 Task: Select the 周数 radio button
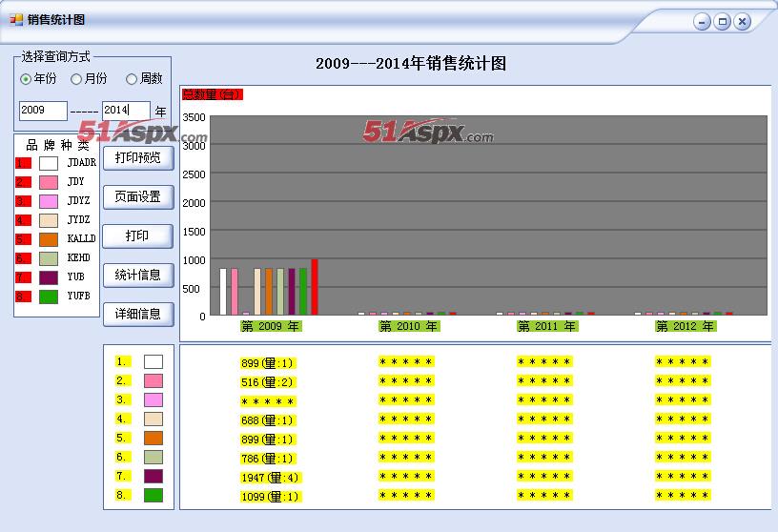[x=132, y=79]
